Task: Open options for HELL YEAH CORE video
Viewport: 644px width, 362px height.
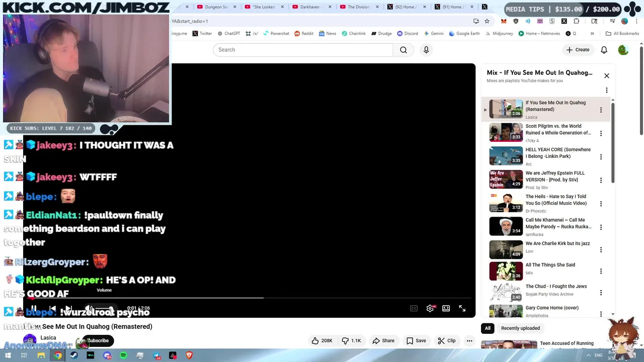Action: [x=601, y=157]
